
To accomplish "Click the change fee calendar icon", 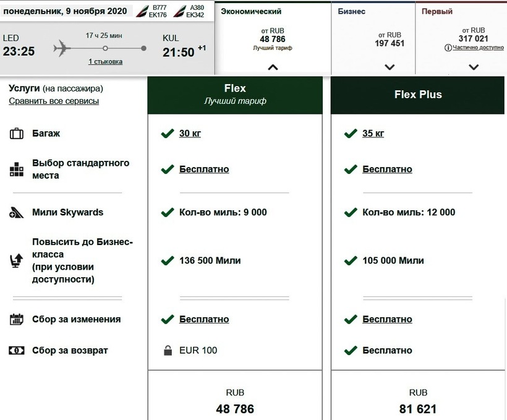I will (17, 320).
